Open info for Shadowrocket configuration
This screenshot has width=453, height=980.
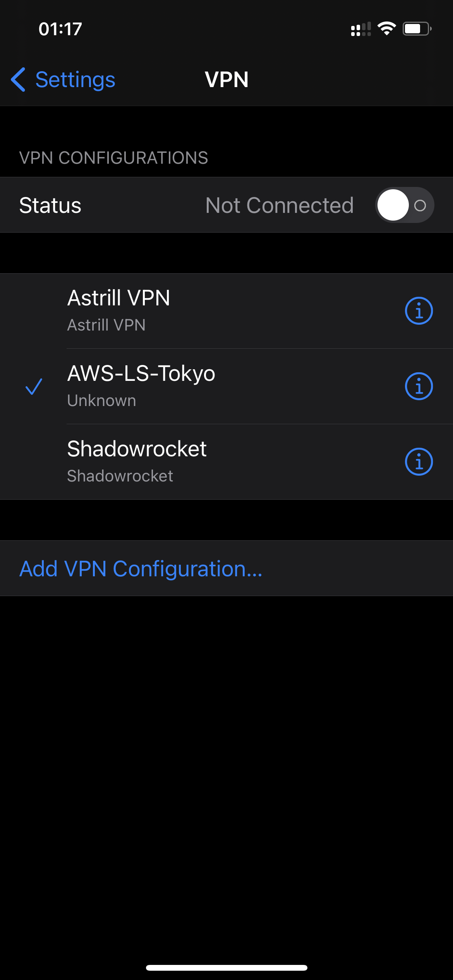[x=419, y=462]
